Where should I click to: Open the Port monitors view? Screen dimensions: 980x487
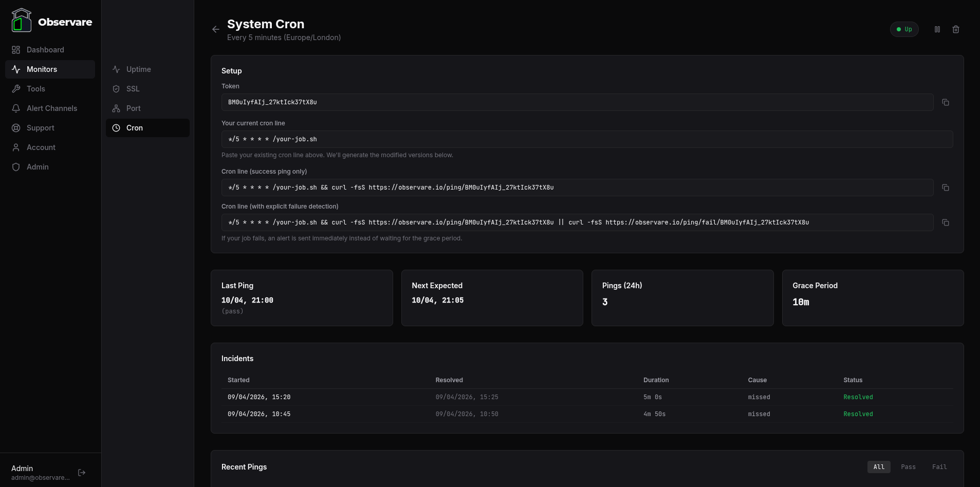pos(133,108)
